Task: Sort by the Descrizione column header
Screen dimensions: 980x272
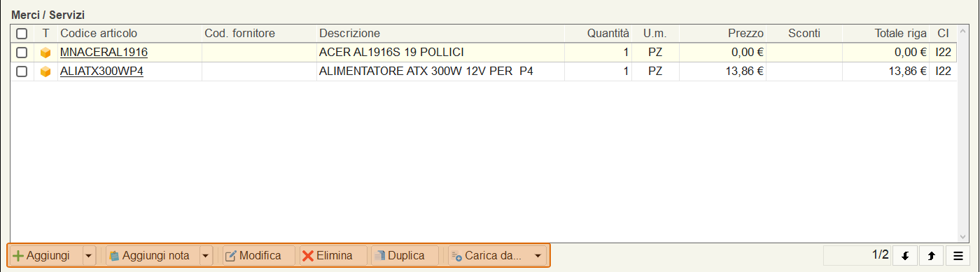Action: click(x=349, y=34)
